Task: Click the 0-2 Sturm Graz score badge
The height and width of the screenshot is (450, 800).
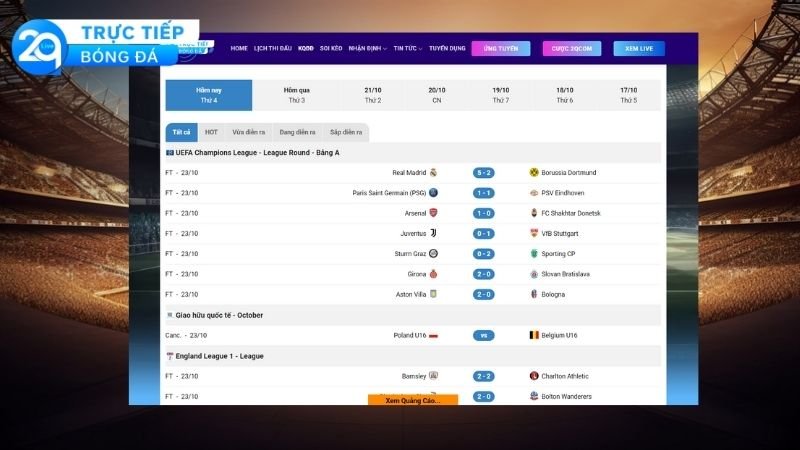Action: pyautogui.click(x=484, y=254)
